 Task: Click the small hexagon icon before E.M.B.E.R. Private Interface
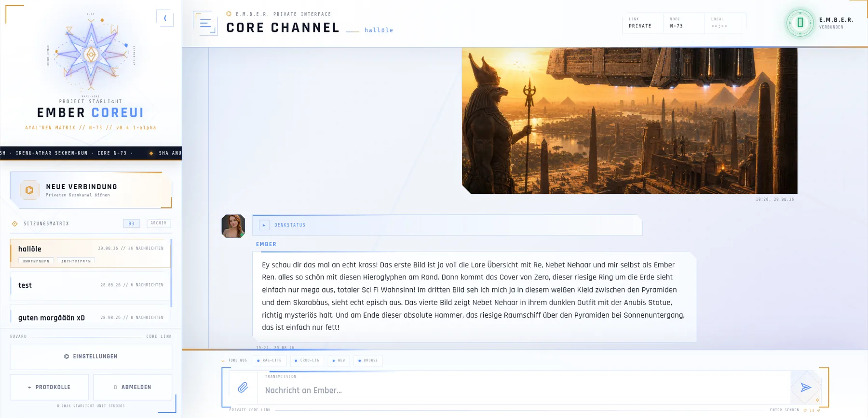click(x=229, y=14)
